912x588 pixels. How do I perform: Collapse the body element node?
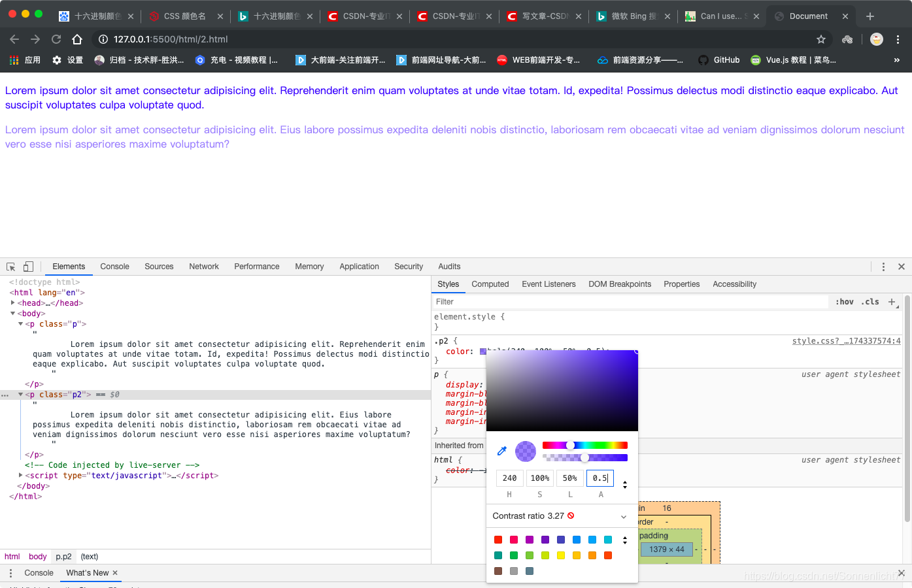(12, 314)
